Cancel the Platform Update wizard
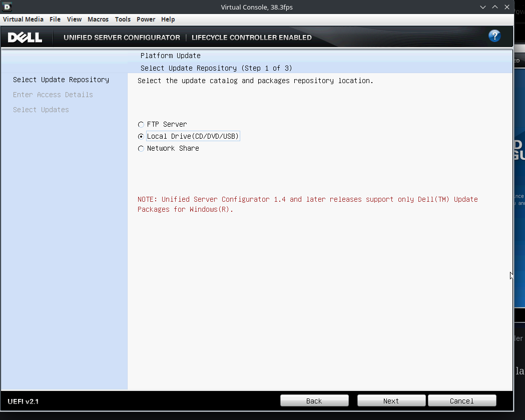Image resolution: width=525 pixels, height=420 pixels. (x=461, y=400)
